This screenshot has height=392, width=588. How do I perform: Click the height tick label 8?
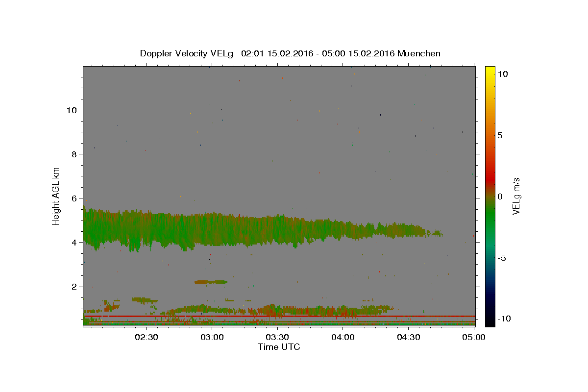pos(74,154)
